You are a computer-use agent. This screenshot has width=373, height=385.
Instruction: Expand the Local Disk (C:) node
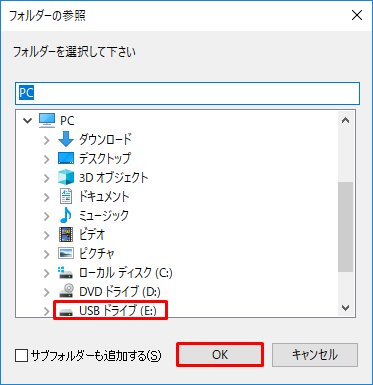[x=47, y=274]
